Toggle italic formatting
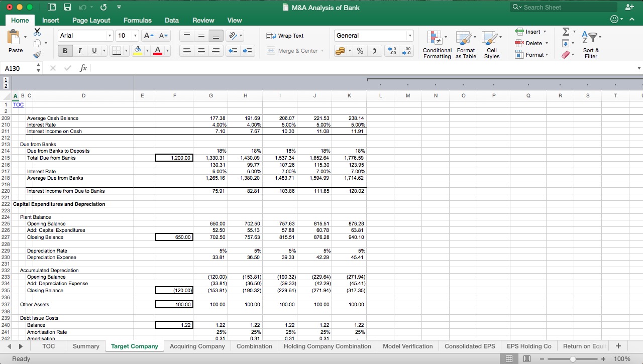This screenshot has height=364, width=643. coord(79,50)
